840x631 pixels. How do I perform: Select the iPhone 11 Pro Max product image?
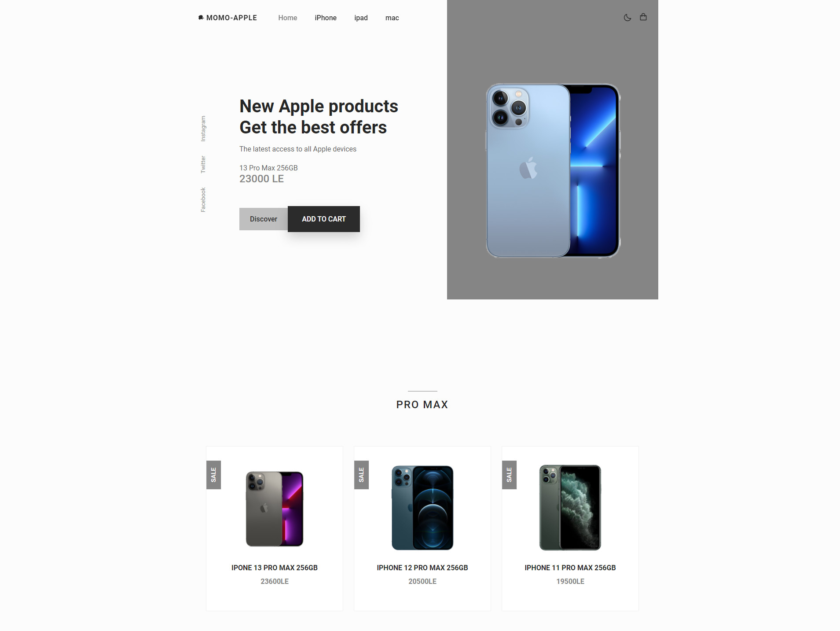tap(570, 508)
